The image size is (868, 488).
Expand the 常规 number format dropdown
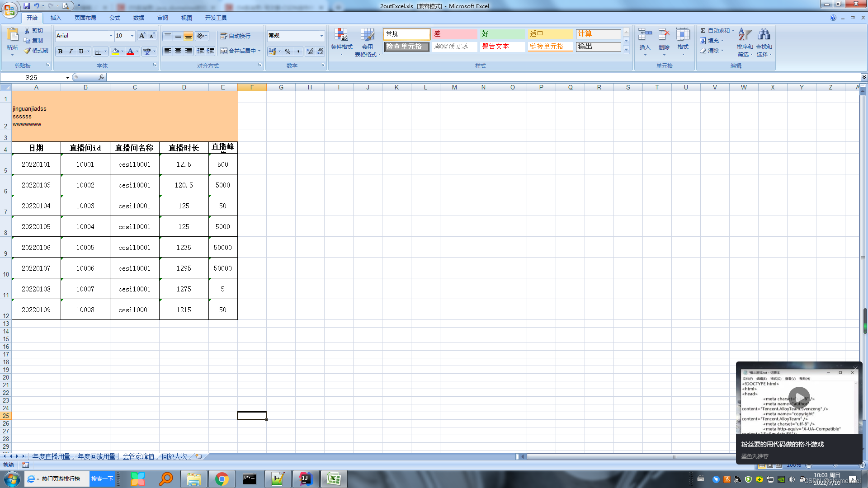(321, 36)
